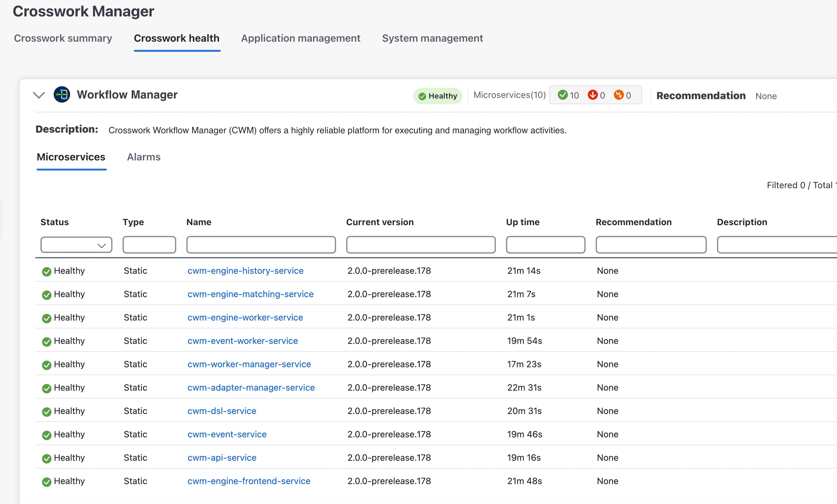This screenshot has height=504, width=837.
Task: Click healthy icon for cwm-event-worker-service row
Action: (46, 341)
